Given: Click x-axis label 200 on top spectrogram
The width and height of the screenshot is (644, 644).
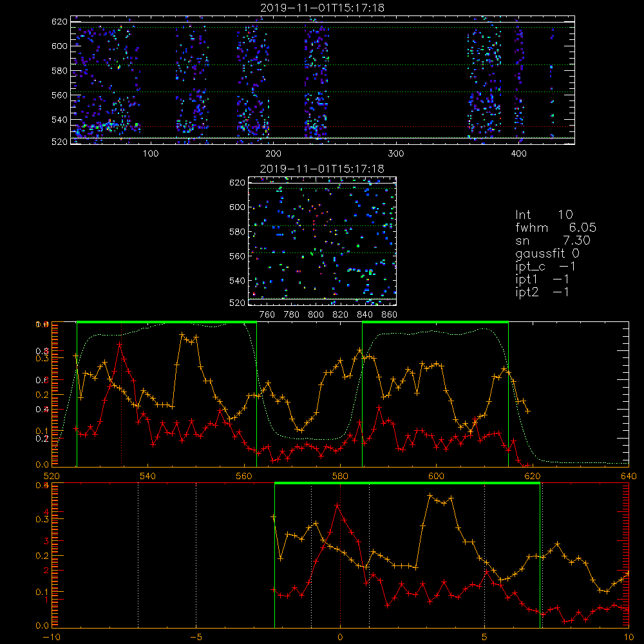Looking at the screenshot, I should click(x=273, y=154).
